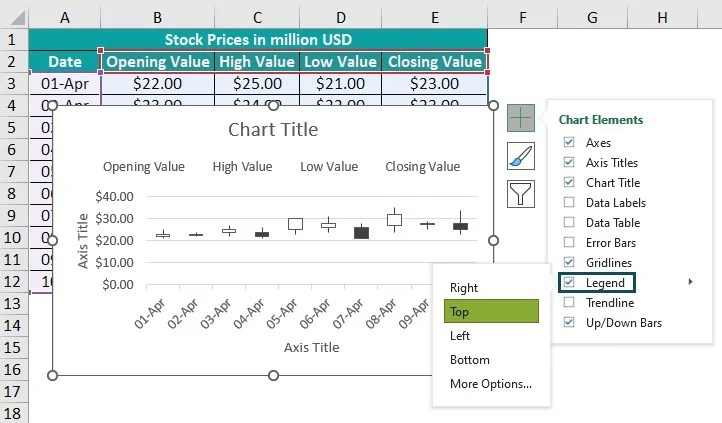Select column G header
This screenshot has width=722, height=423.
[x=593, y=17]
